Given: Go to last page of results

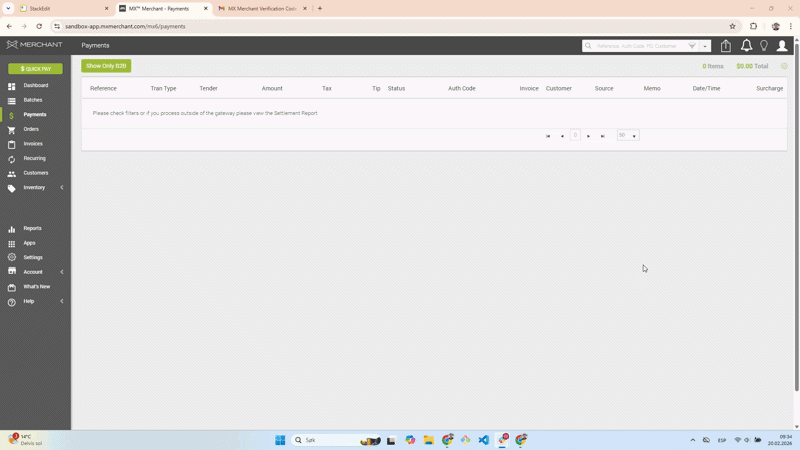Looking at the screenshot, I should pos(603,136).
